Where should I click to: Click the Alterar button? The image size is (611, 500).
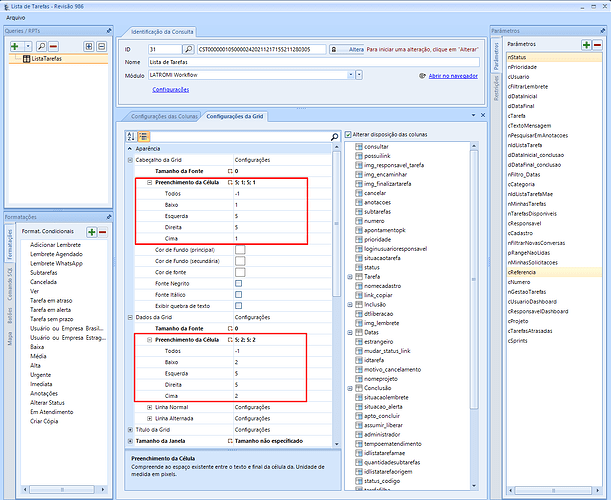coord(346,48)
